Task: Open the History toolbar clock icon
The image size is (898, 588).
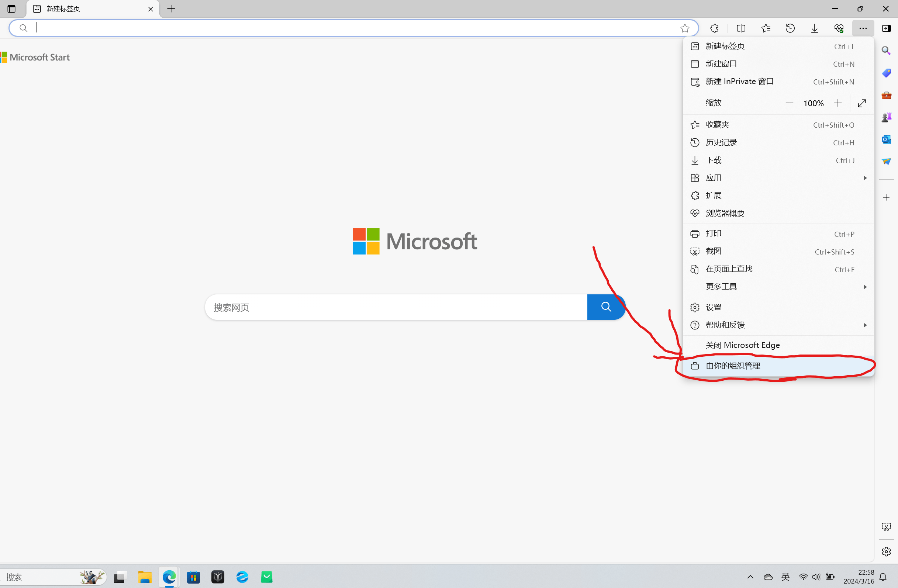Action: (790, 28)
